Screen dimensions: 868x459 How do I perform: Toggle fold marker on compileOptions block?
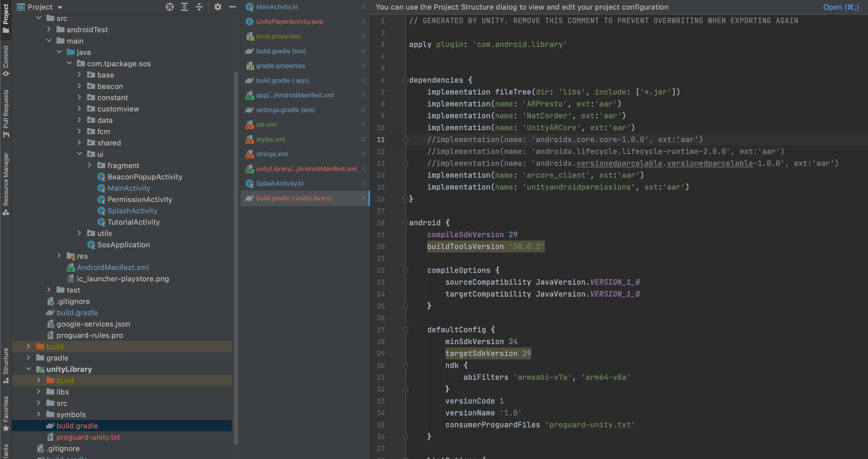click(x=406, y=270)
